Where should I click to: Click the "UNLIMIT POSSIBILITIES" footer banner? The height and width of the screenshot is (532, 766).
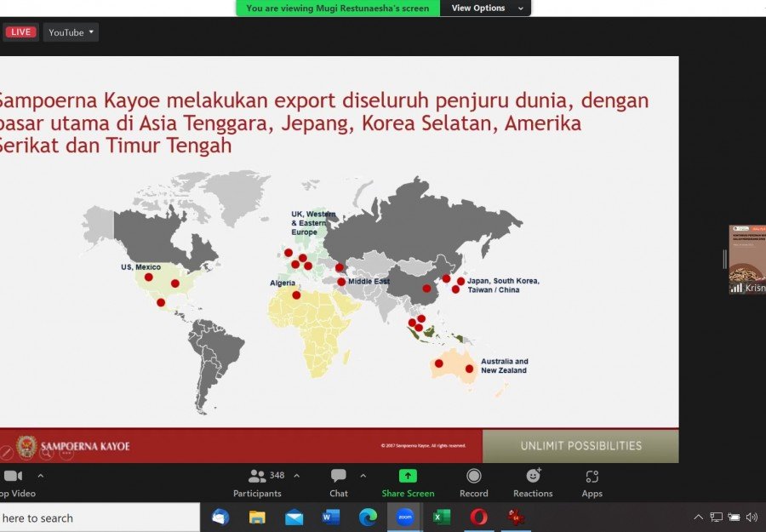(x=580, y=445)
